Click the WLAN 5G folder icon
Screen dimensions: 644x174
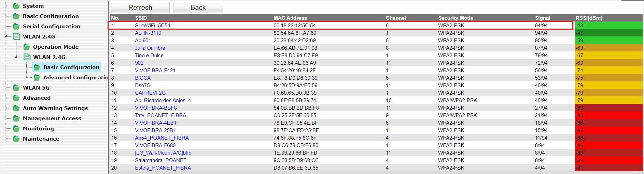click(16, 88)
